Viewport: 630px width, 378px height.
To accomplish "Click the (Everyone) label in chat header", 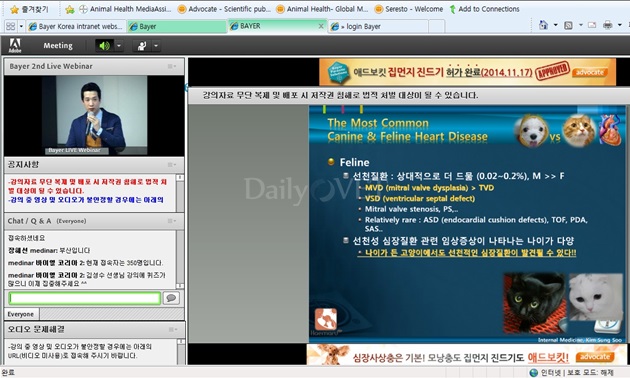I will click(71, 221).
